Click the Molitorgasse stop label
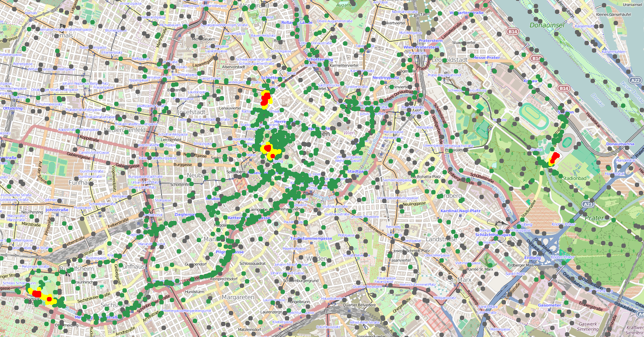 coord(499,329)
